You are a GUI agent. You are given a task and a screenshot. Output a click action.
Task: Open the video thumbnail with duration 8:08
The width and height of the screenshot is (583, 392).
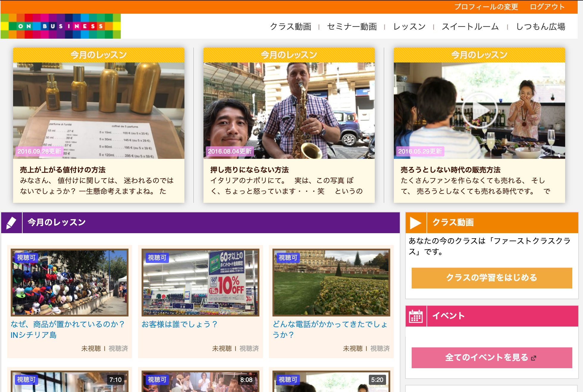[x=200, y=381]
